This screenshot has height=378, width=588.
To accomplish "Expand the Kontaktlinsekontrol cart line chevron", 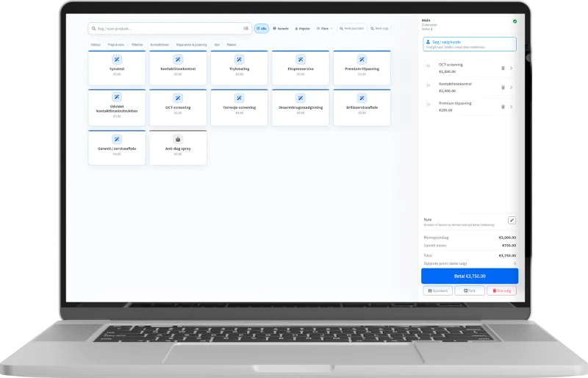I will click(x=511, y=88).
